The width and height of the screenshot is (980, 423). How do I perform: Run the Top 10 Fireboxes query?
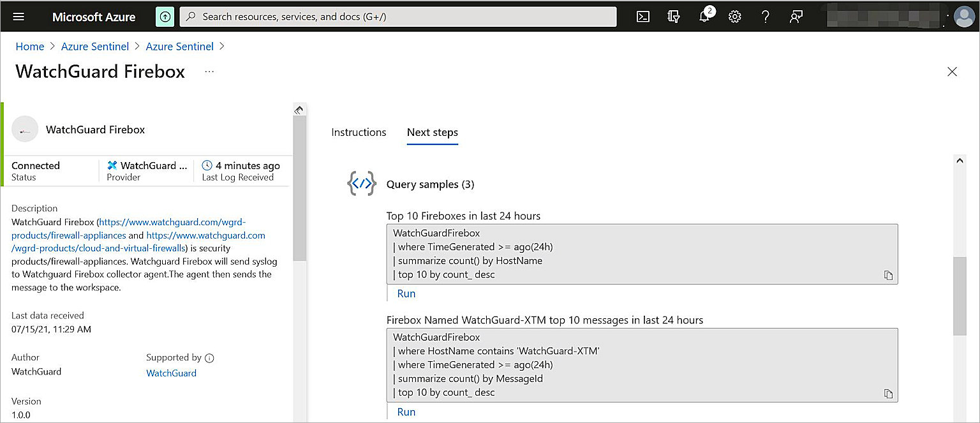(x=406, y=293)
